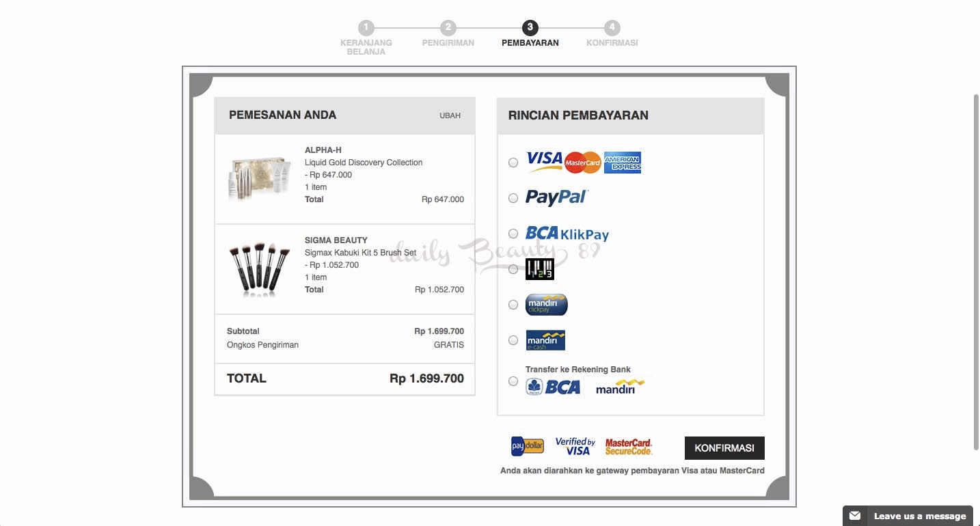980x526 pixels.
Task: Click Liquid Gold Discovery Collection product name
Action: tap(364, 163)
